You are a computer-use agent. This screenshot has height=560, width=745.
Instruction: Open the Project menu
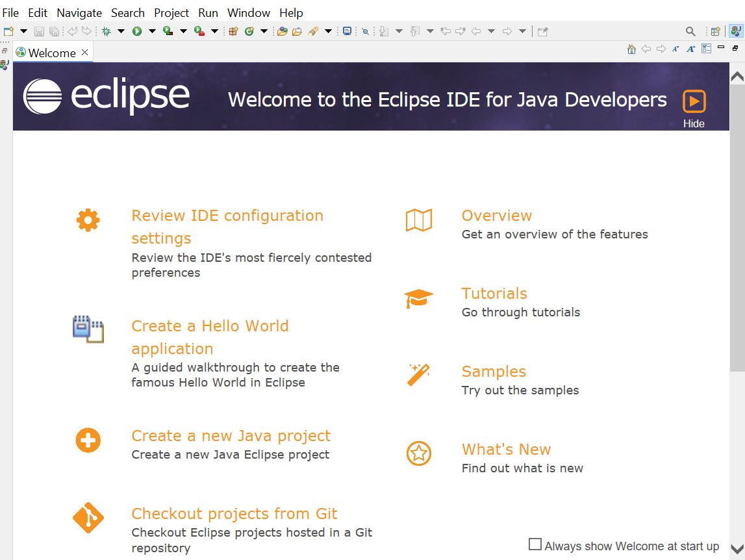pyautogui.click(x=171, y=13)
